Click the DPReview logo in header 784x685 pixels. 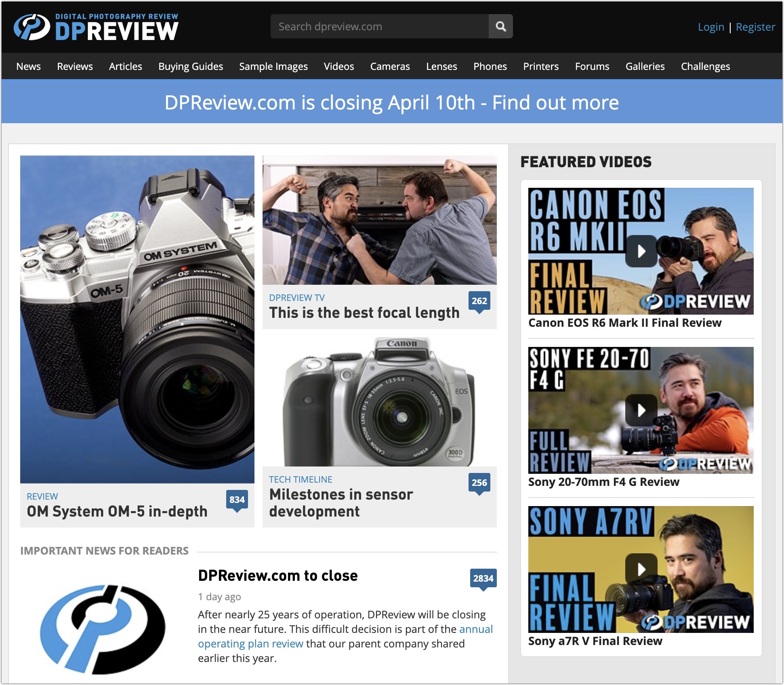point(96,27)
